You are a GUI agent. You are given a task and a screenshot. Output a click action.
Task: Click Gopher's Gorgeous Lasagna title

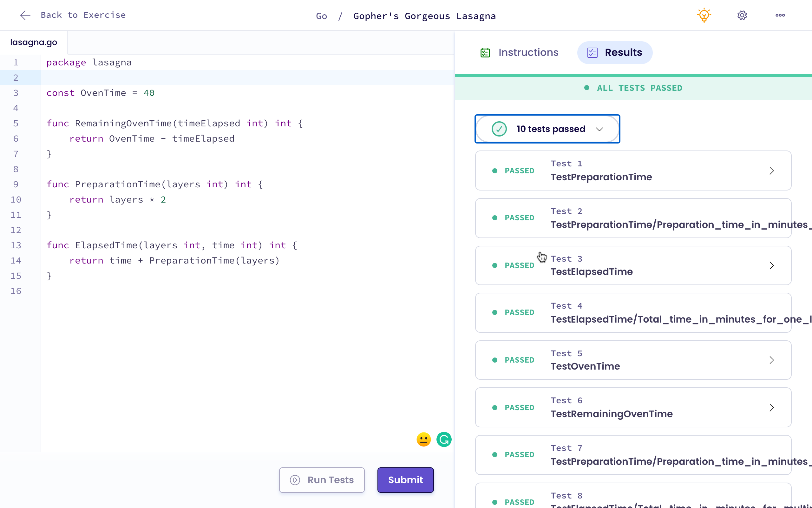coord(424,16)
